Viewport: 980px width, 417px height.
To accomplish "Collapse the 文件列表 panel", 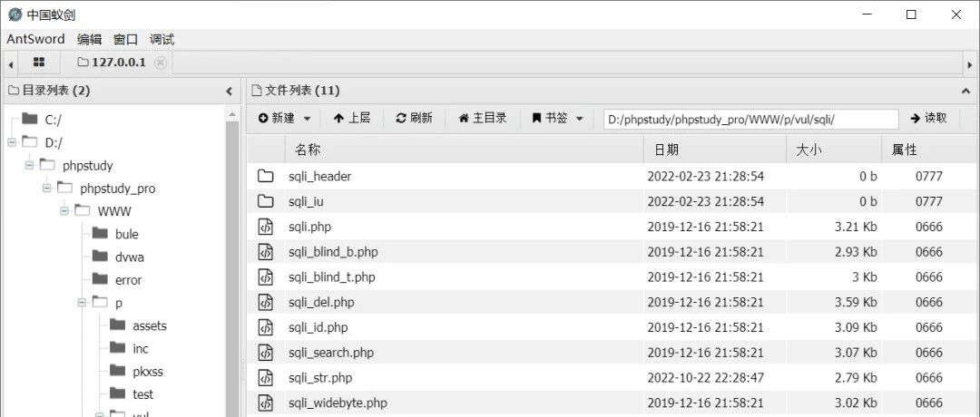I will 965,92.
